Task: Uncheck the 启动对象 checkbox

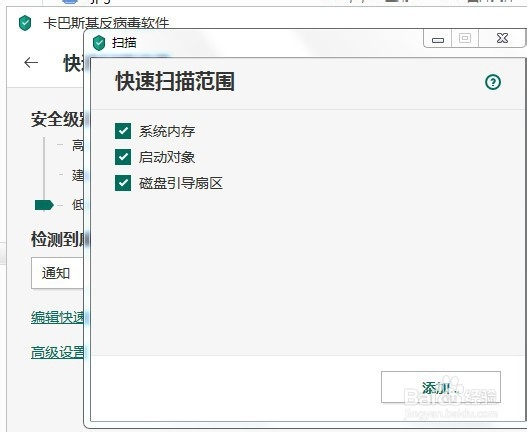Action: click(123, 157)
